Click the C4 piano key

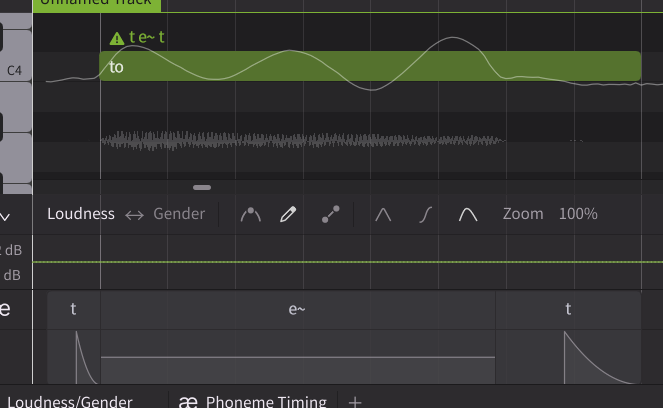[x=16, y=55]
